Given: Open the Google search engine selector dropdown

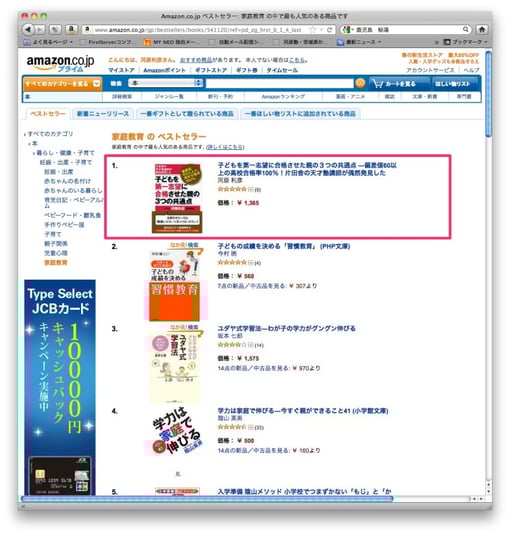Looking at the screenshot, I should pyautogui.click(x=348, y=30).
